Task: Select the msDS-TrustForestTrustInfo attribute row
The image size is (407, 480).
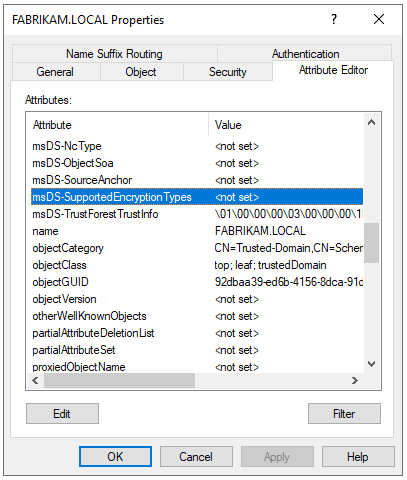Action: tap(197, 214)
